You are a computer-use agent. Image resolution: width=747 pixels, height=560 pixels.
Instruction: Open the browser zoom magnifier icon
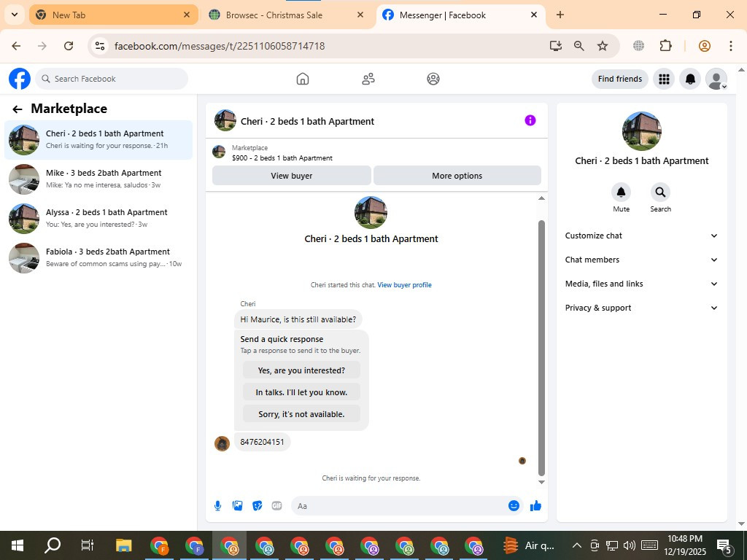[x=578, y=46]
